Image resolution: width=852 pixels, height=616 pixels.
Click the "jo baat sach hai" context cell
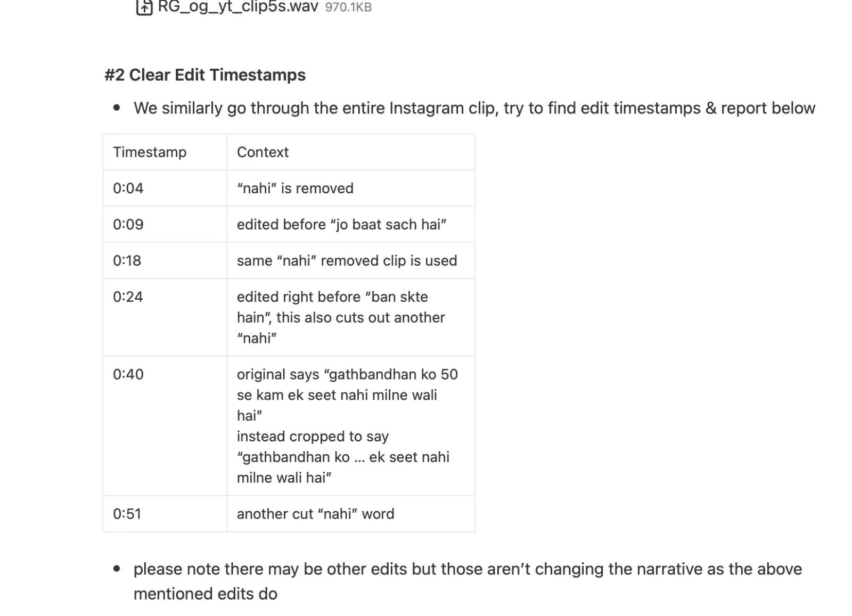coord(351,225)
